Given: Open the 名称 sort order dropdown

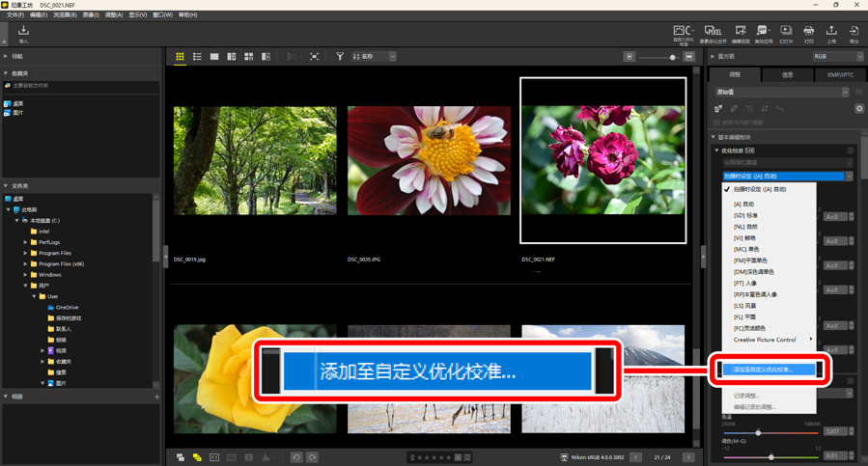Looking at the screenshot, I should (x=375, y=57).
